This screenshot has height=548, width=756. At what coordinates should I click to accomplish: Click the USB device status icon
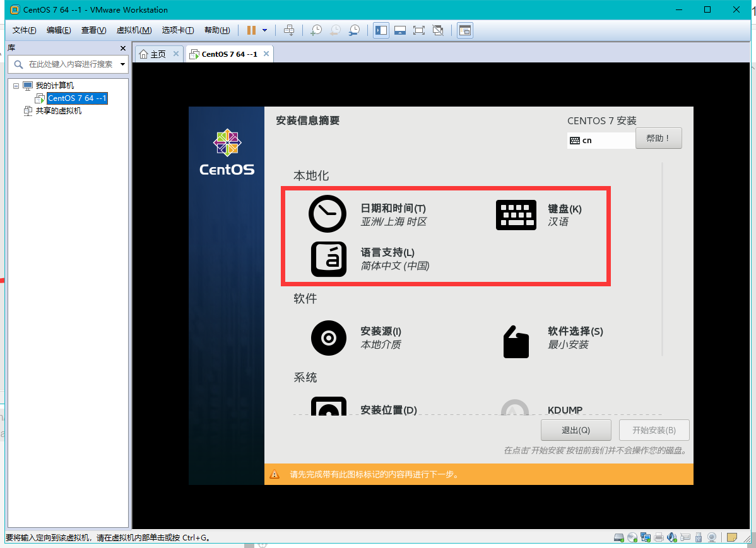(698, 537)
